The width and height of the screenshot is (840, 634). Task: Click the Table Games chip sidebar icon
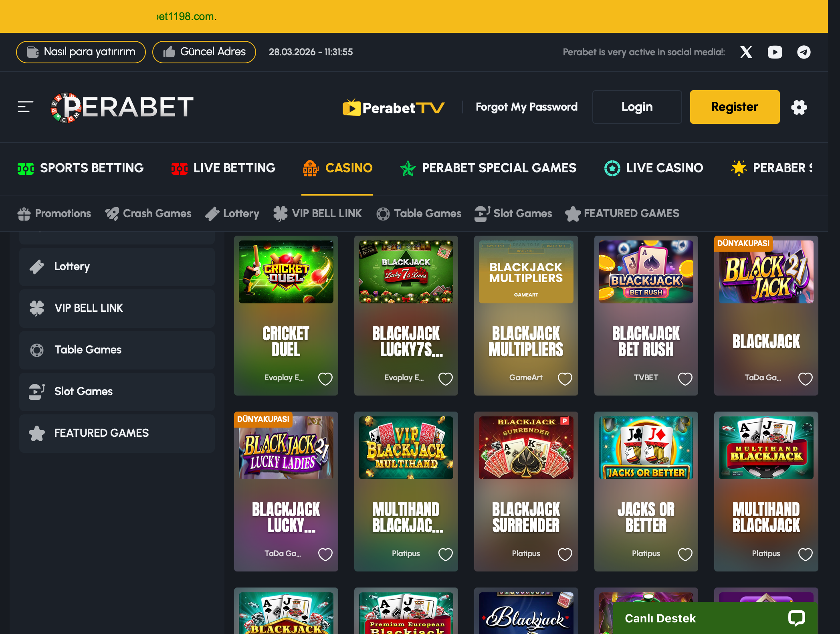pyautogui.click(x=37, y=350)
